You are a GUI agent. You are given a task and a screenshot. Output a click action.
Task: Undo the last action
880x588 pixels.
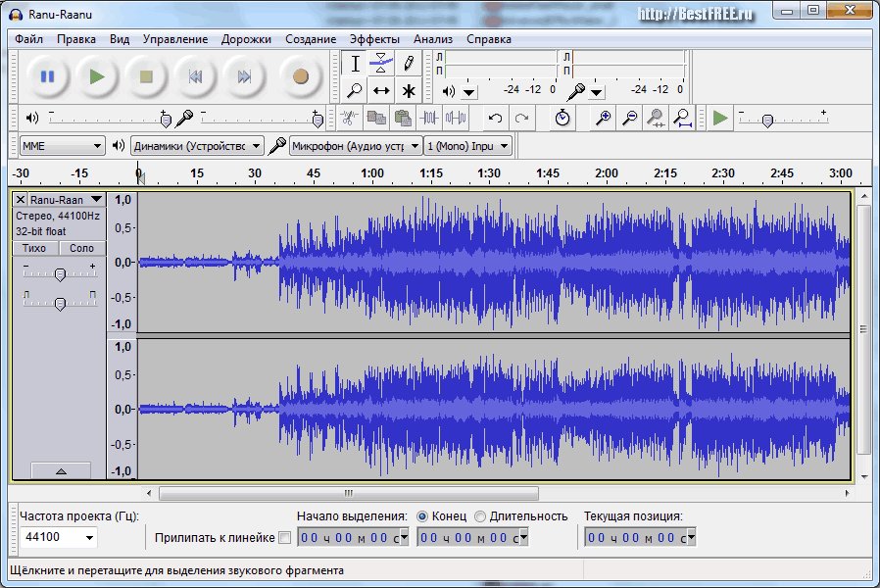[495, 118]
